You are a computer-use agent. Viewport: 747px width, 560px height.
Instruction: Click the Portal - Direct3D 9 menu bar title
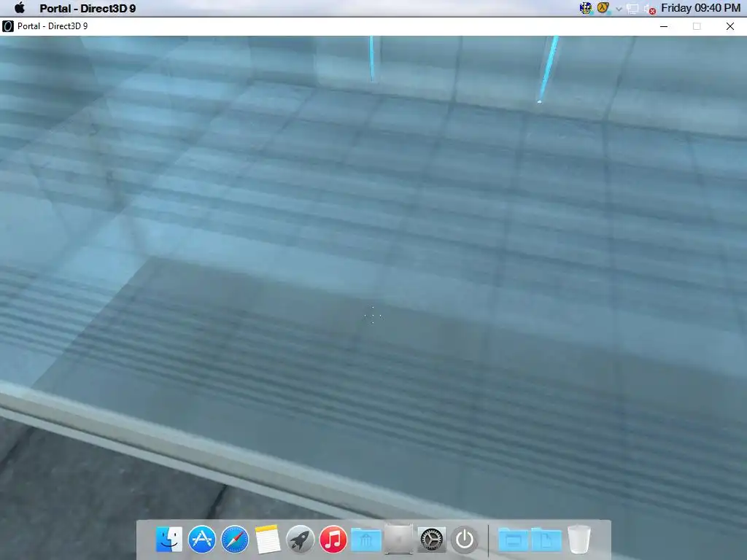(88, 8)
